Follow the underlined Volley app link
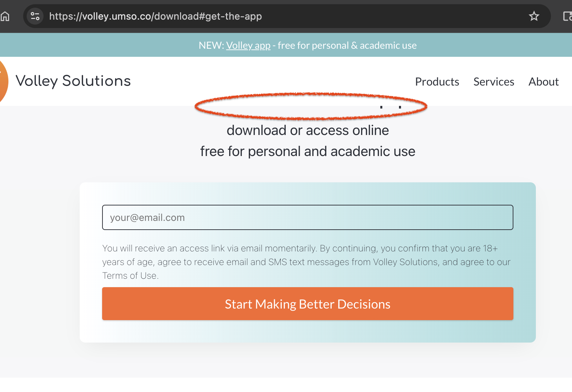This screenshot has width=572, height=392. pos(248,45)
